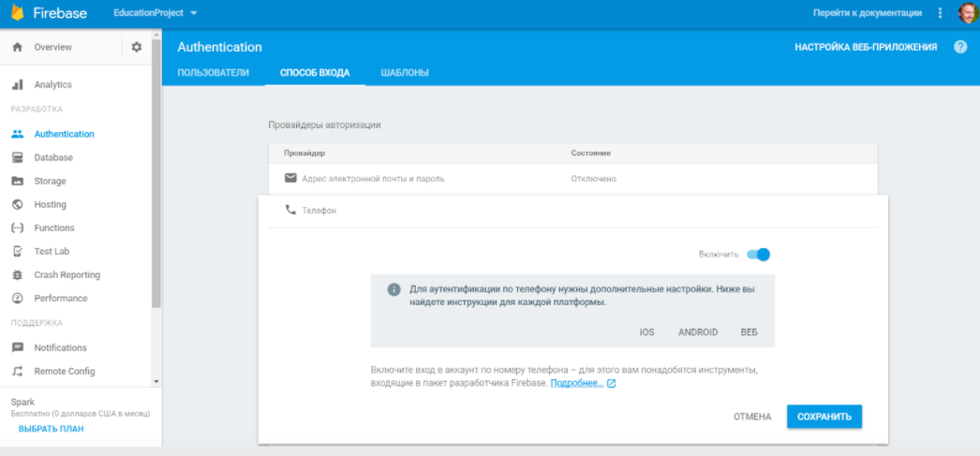Open the EducationProject project dropdown
The image size is (980, 456).
(x=155, y=12)
